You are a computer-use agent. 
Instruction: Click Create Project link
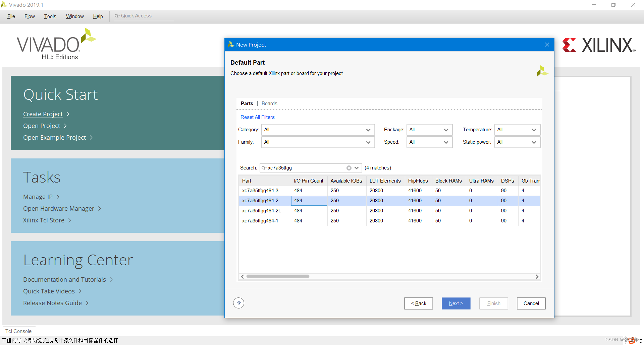click(43, 114)
